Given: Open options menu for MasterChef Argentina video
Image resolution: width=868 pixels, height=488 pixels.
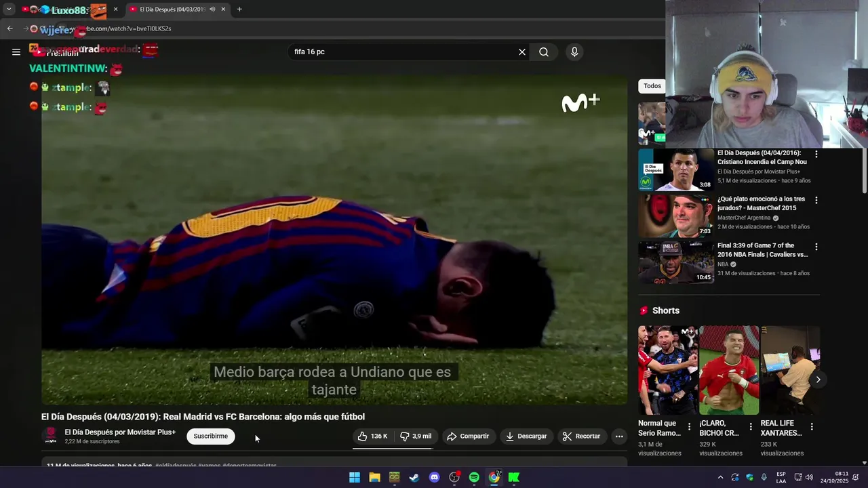Looking at the screenshot, I should pyautogui.click(x=816, y=201).
